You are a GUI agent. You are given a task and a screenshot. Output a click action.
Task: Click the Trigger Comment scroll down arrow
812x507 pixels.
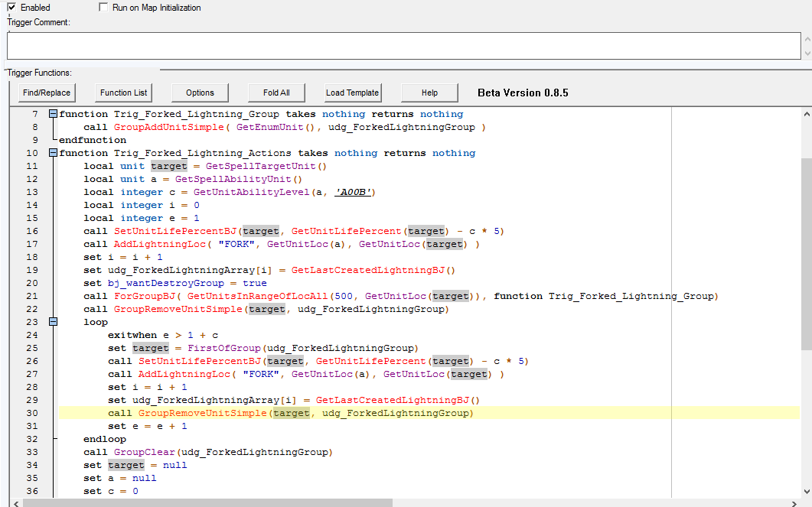[x=806, y=54]
